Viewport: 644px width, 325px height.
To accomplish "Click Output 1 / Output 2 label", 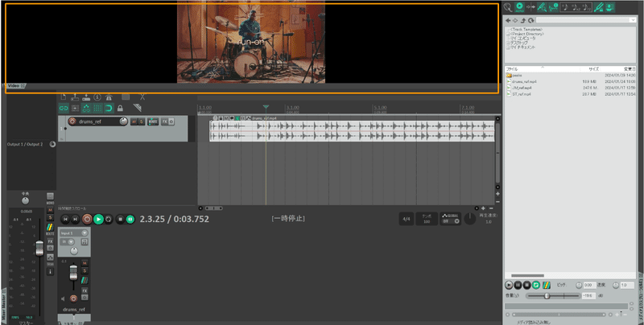I will pyautogui.click(x=25, y=145).
